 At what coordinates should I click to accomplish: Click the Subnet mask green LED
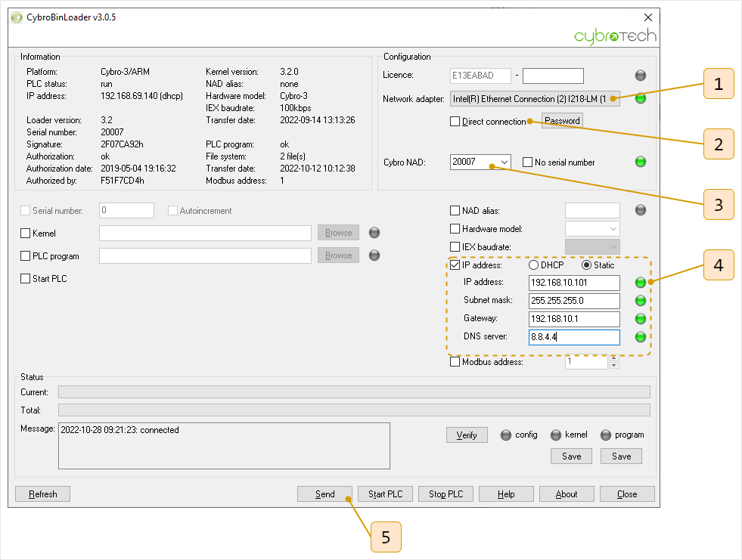pos(640,300)
